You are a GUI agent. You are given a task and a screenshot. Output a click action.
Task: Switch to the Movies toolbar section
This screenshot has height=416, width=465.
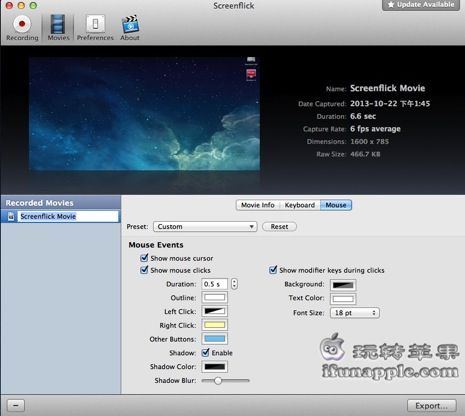(58, 28)
